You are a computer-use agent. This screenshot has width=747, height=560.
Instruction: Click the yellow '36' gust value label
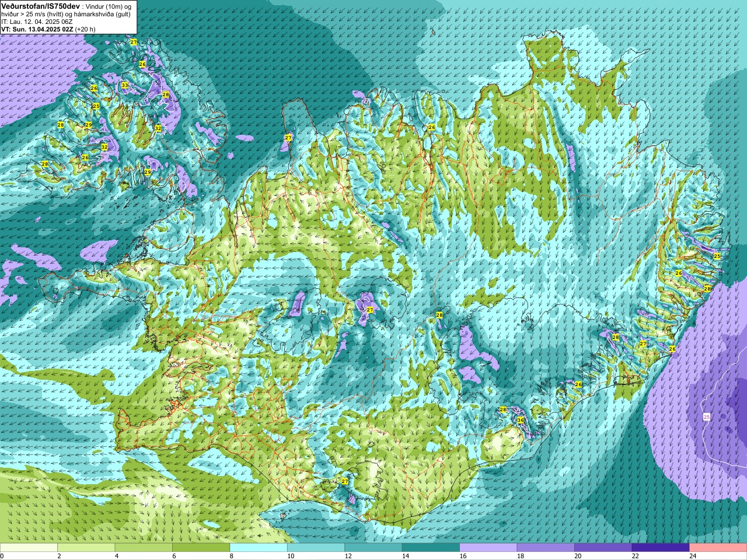tap(520, 420)
